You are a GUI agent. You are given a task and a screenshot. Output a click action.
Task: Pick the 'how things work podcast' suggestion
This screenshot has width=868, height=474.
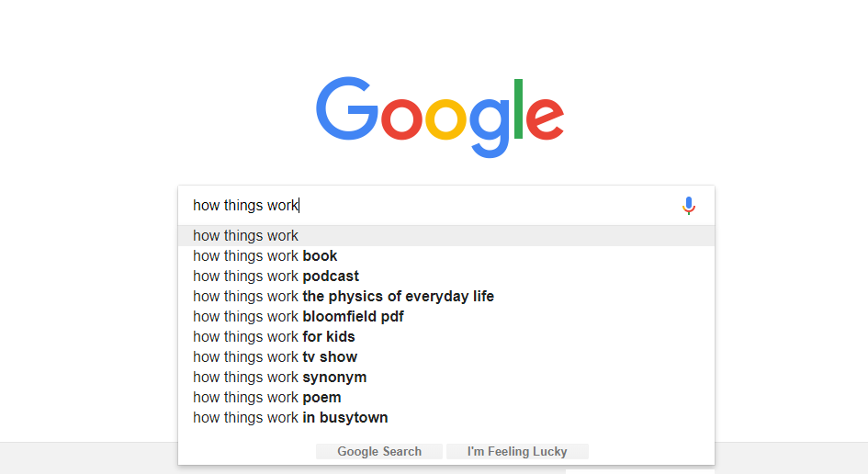276,276
